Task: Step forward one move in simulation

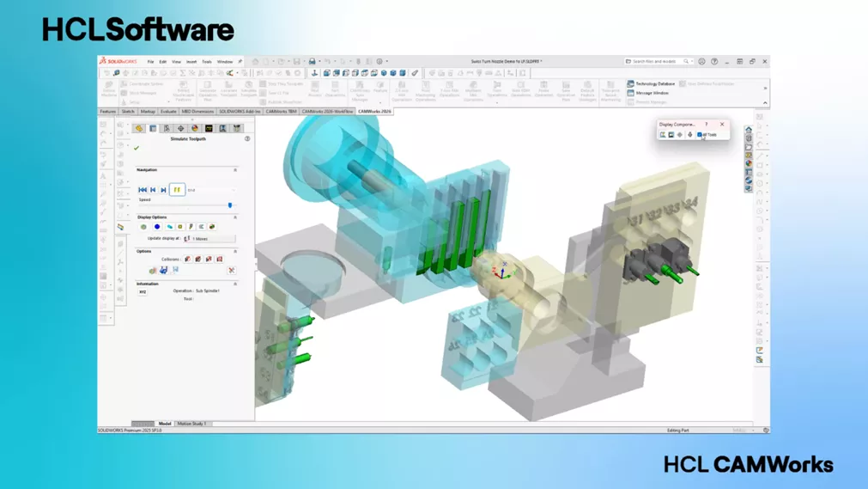Action: click(163, 190)
